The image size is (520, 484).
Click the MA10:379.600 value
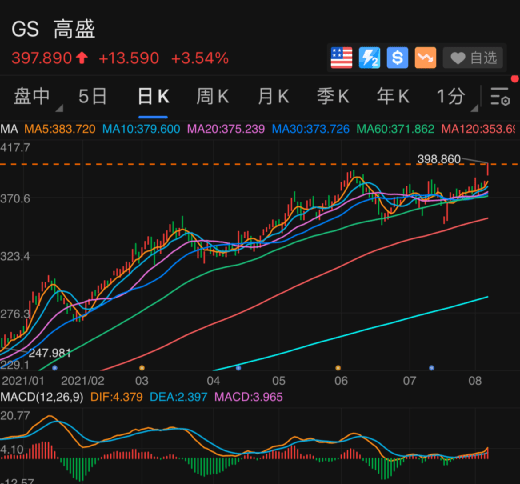pyautogui.click(x=141, y=129)
